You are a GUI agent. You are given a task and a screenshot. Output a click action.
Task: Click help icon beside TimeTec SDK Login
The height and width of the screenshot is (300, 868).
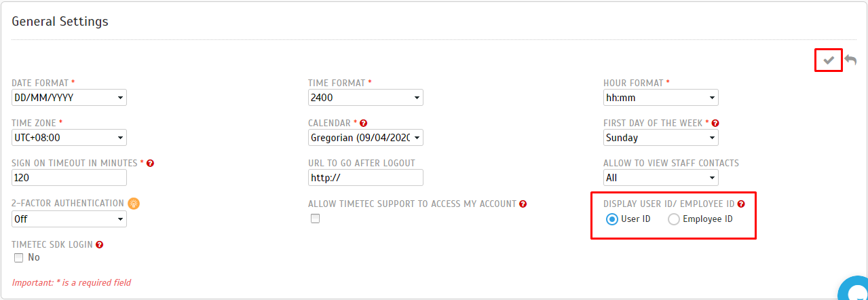pos(99,244)
